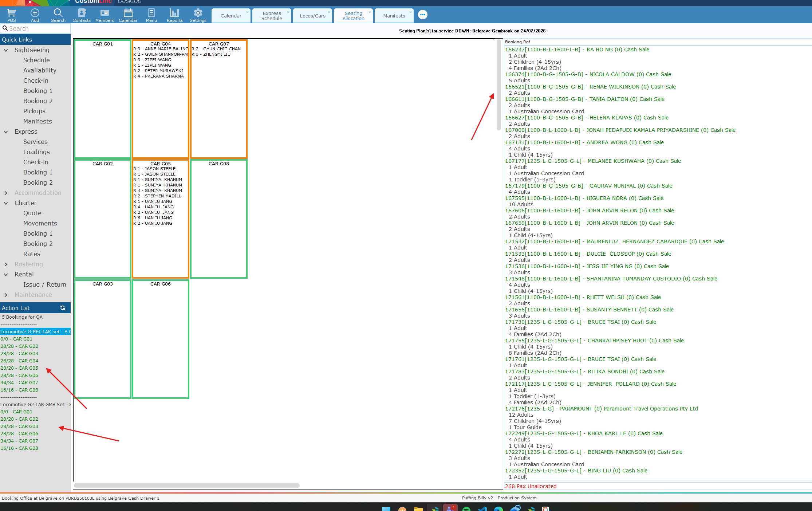This screenshot has height=511, width=812.
Task: Click the Quick Links search field
Action: click(x=35, y=28)
